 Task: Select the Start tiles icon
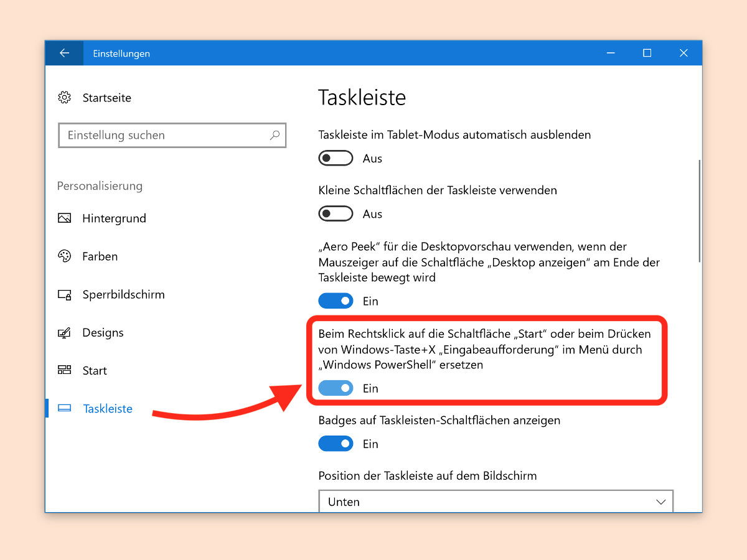(x=64, y=371)
